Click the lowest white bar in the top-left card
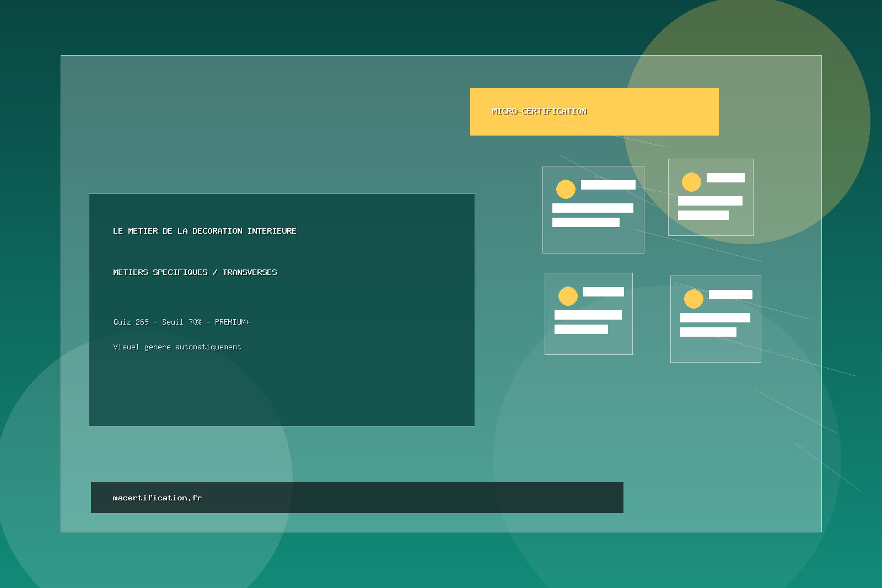 tap(586, 222)
